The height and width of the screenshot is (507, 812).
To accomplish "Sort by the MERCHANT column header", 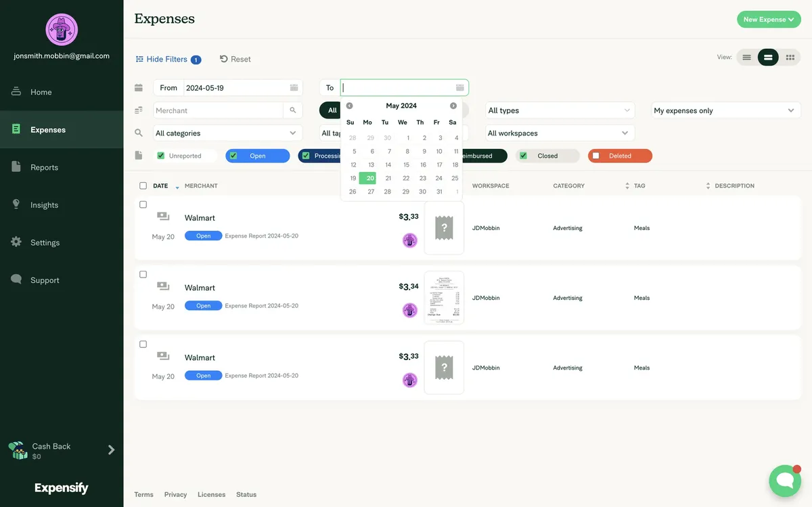I will click(x=201, y=185).
